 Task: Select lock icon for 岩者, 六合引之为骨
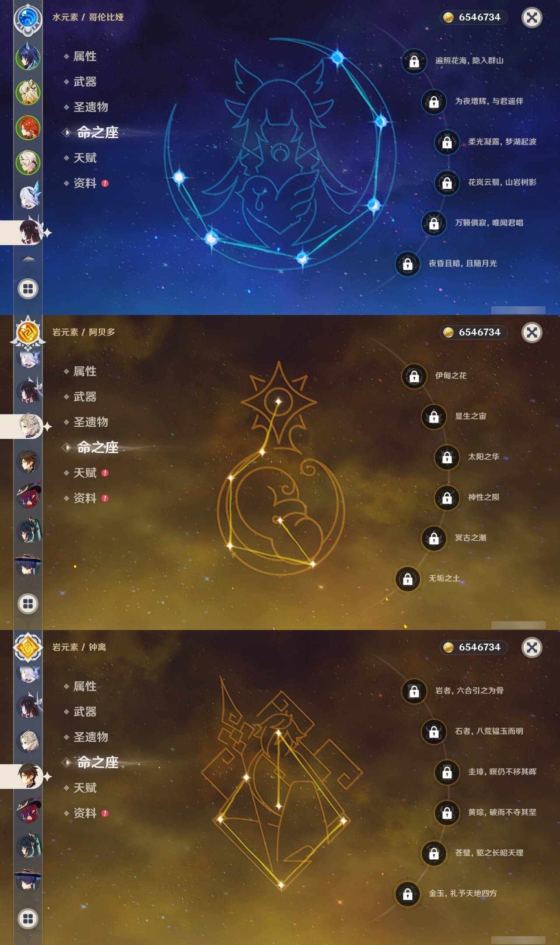point(414,691)
